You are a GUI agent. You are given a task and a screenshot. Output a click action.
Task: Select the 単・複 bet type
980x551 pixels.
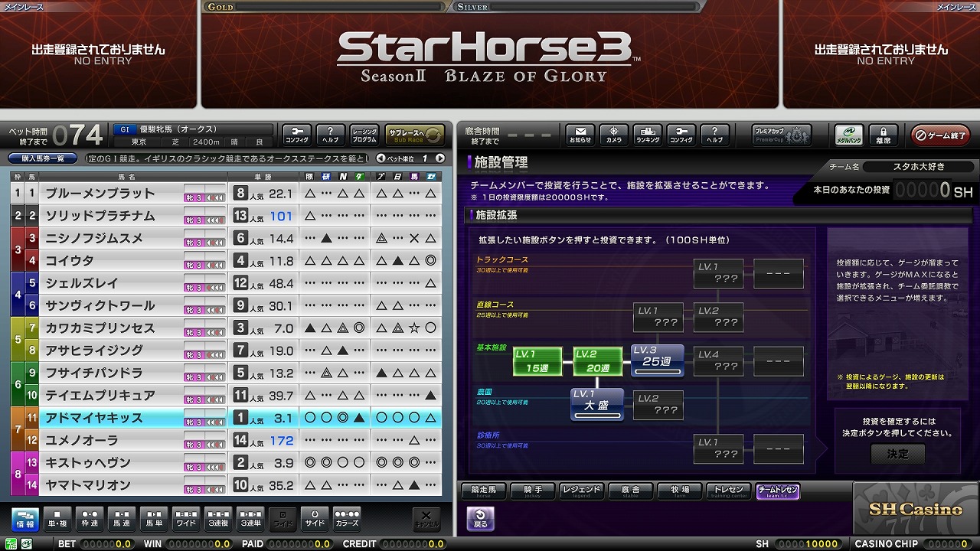57,519
